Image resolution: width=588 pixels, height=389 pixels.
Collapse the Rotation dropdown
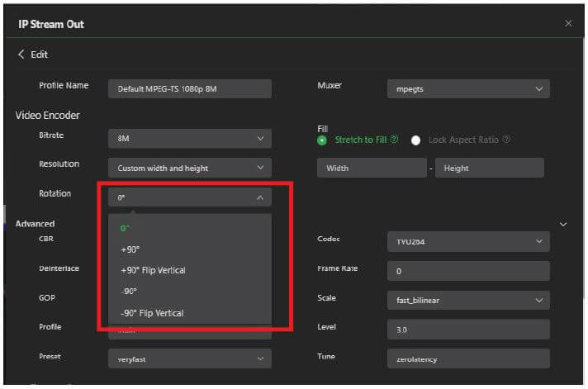click(190, 197)
